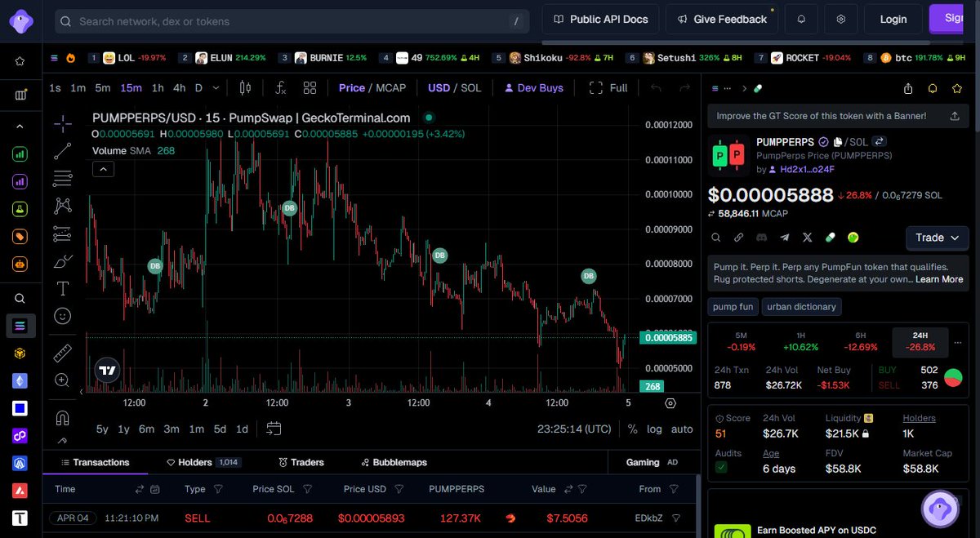The width and height of the screenshot is (980, 538).
Task: Click the TradingView logo on chart
Action: [x=107, y=371]
